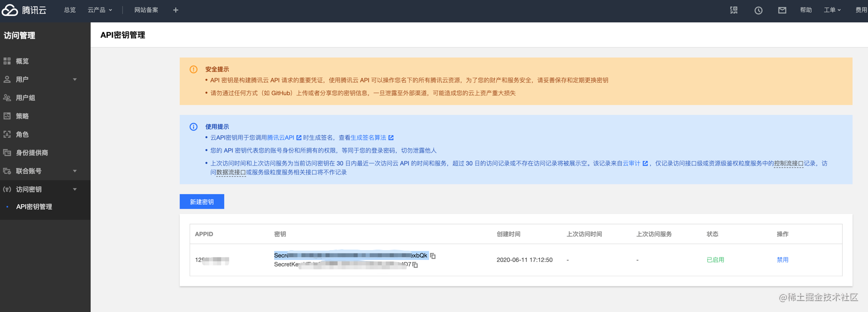Click the SecretKey text line
The width and height of the screenshot is (868, 312).
coord(342,264)
